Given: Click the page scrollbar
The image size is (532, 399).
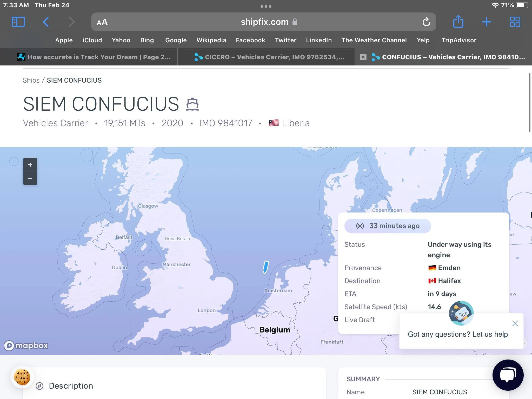Looking at the screenshot, I should [x=529, y=103].
